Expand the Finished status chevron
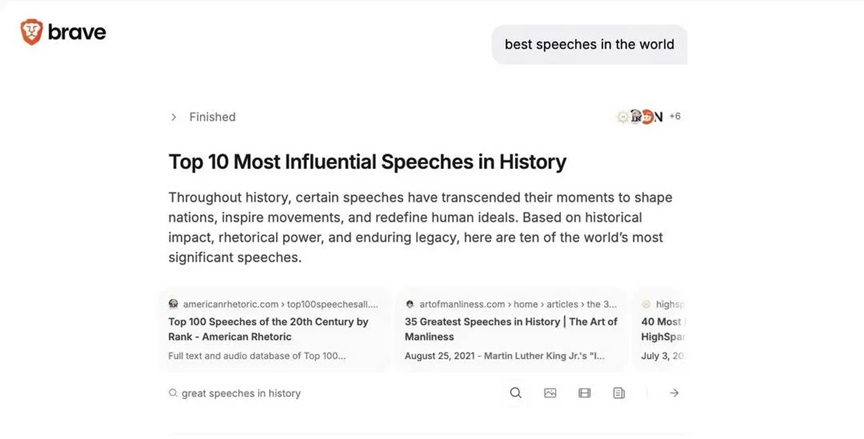The height and width of the screenshot is (439, 864). (174, 117)
